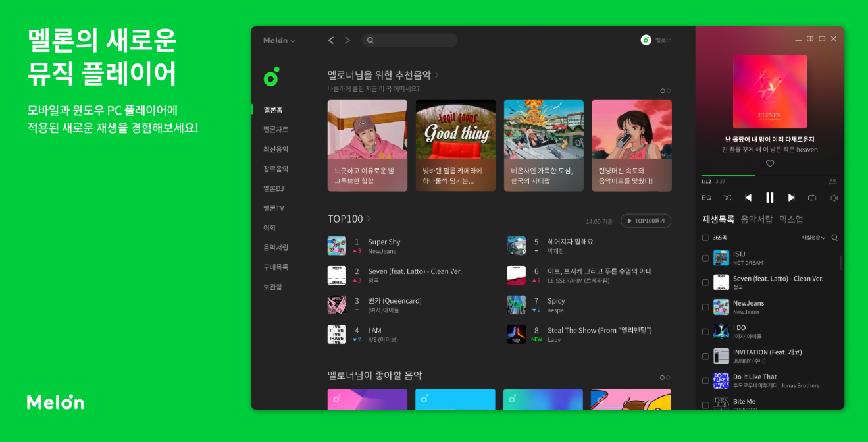Open 런닝머신 속도와 음악비트 card
This screenshot has height=442, width=868.
(632, 146)
